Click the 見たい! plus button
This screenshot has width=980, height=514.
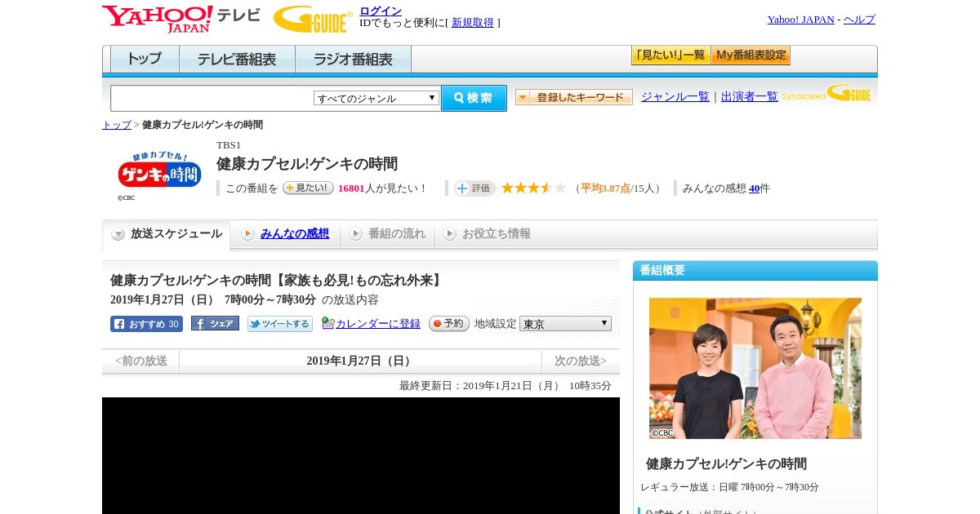click(x=308, y=188)
